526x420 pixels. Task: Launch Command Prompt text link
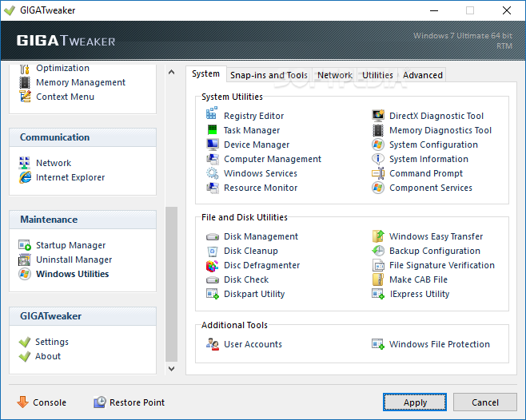click(x=426, y=173)
